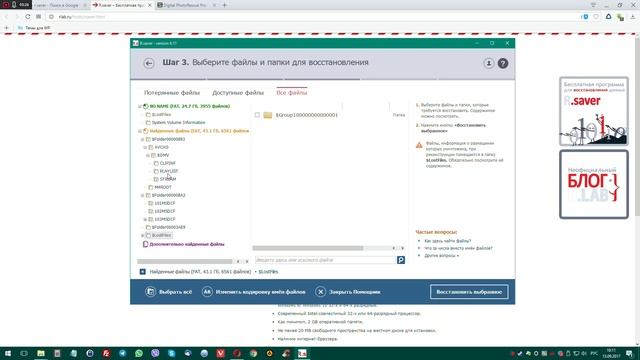Tick the $Group1000000000000001 checkbox
640x360 pixels.
(257, 115)
